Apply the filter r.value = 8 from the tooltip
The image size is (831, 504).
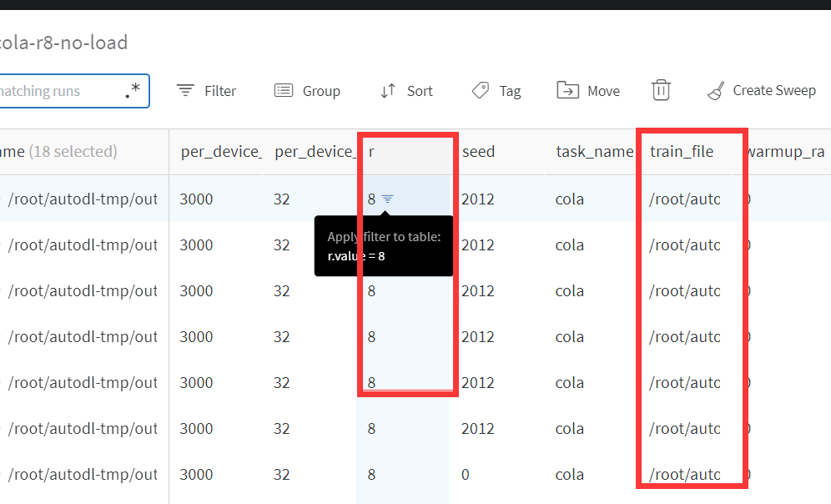click(383, 246)
